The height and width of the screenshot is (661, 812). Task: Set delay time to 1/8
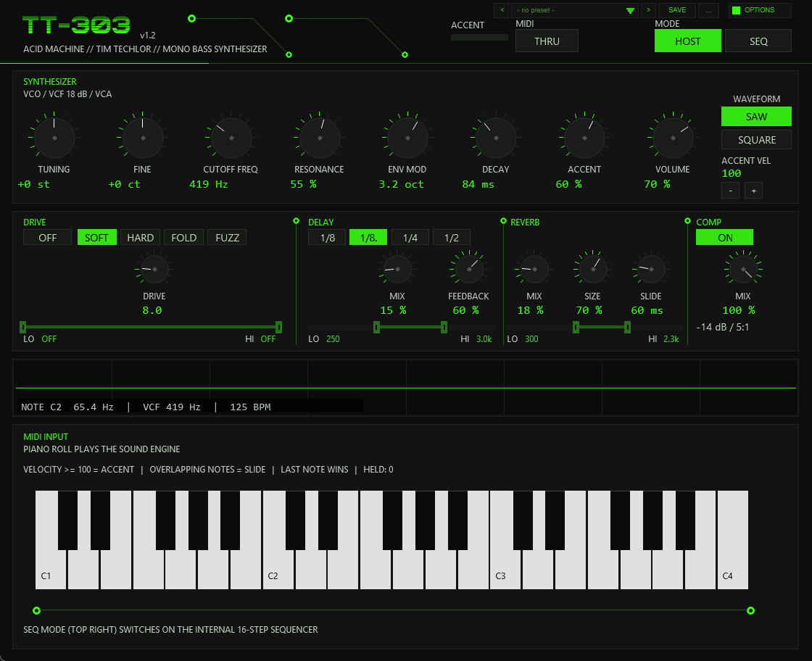327,238
